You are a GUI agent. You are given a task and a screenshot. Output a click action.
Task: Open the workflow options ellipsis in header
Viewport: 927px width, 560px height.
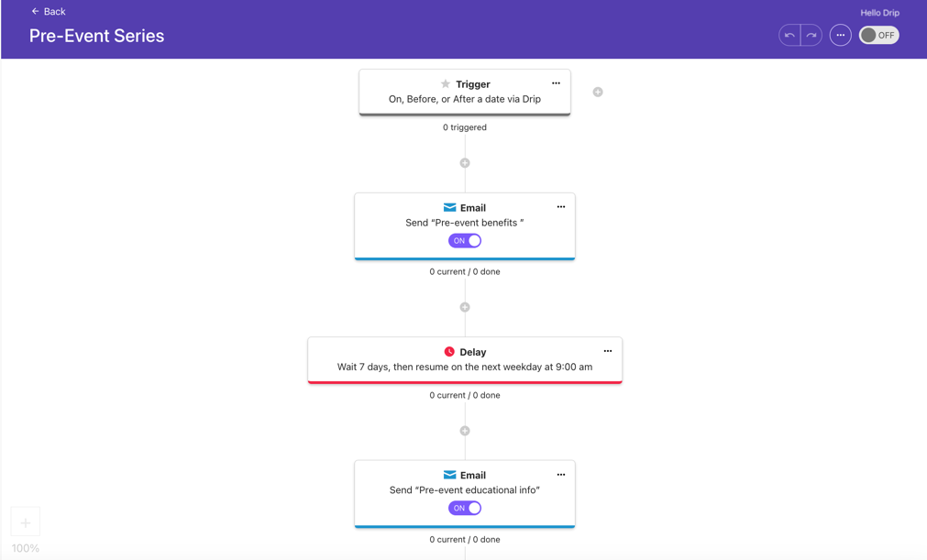[x=840, y=36]
